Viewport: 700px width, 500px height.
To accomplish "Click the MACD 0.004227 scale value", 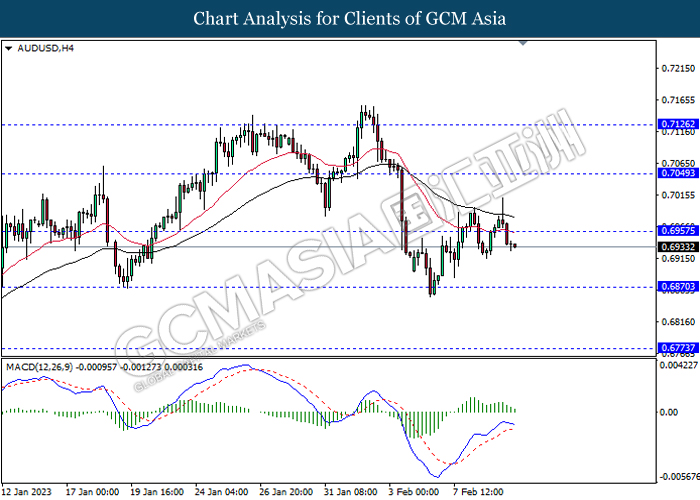I will click(679, 365).
